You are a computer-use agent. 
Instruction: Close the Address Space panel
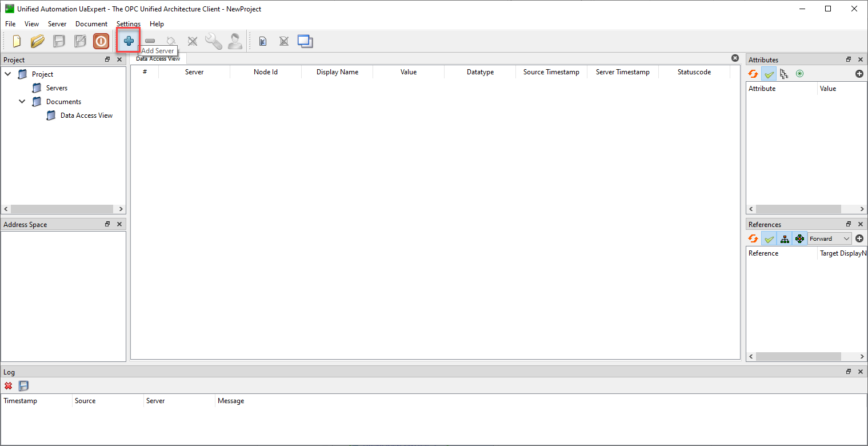coord(119,224)
